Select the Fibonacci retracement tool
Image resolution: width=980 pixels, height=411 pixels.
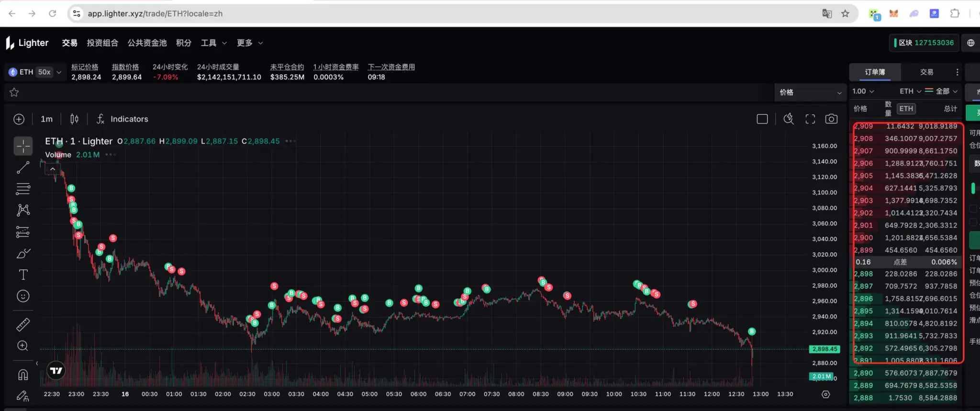[23, 189]
